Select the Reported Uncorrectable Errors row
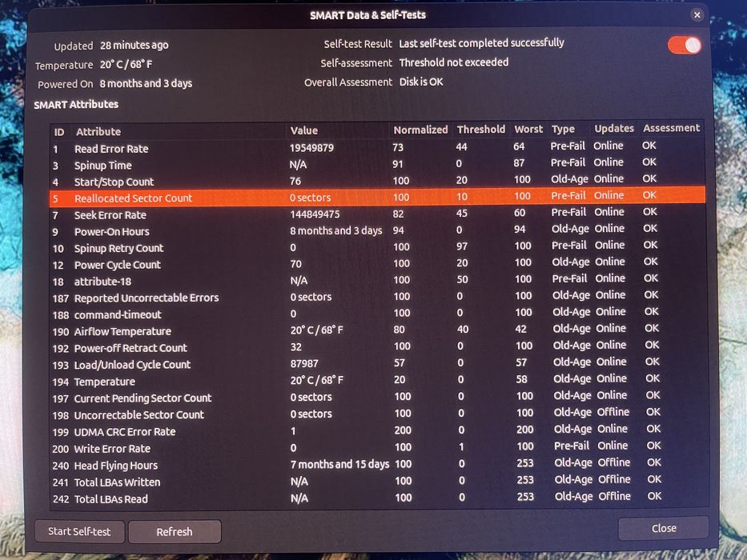The image size is (747, 560). (x=377, y=297)
